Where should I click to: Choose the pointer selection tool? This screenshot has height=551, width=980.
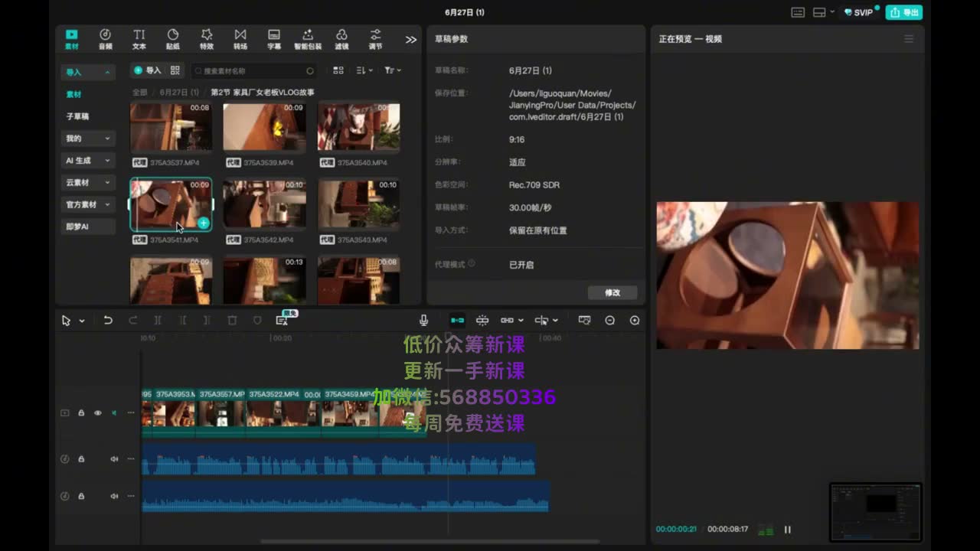click(67, 321)
